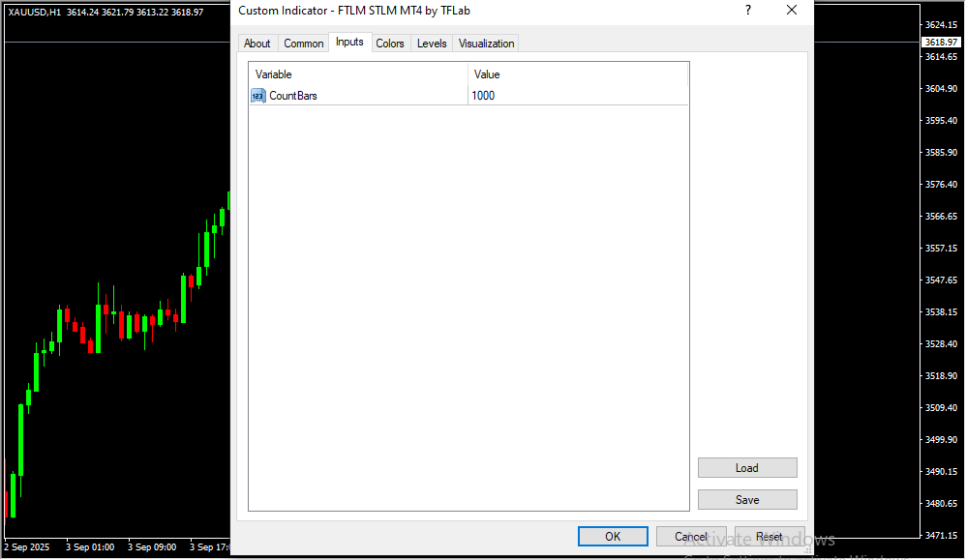Click the current price label 3618.97
Screen dimensions: 966x560
[x=941, y=43]
